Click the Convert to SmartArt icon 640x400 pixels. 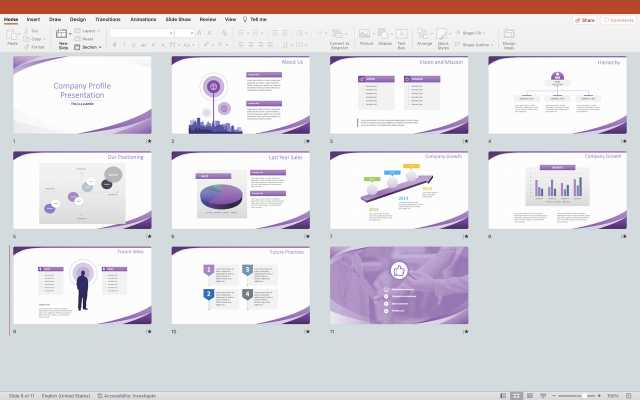pos(339,37)
